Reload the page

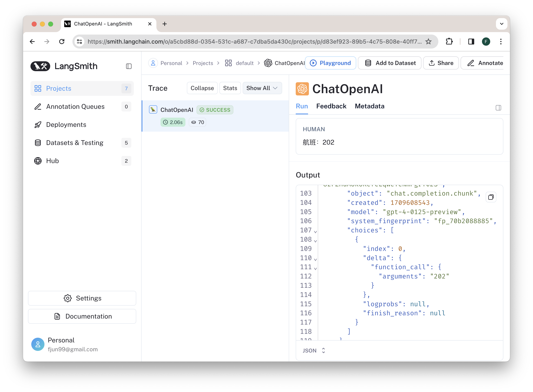(x=62, y=42)
